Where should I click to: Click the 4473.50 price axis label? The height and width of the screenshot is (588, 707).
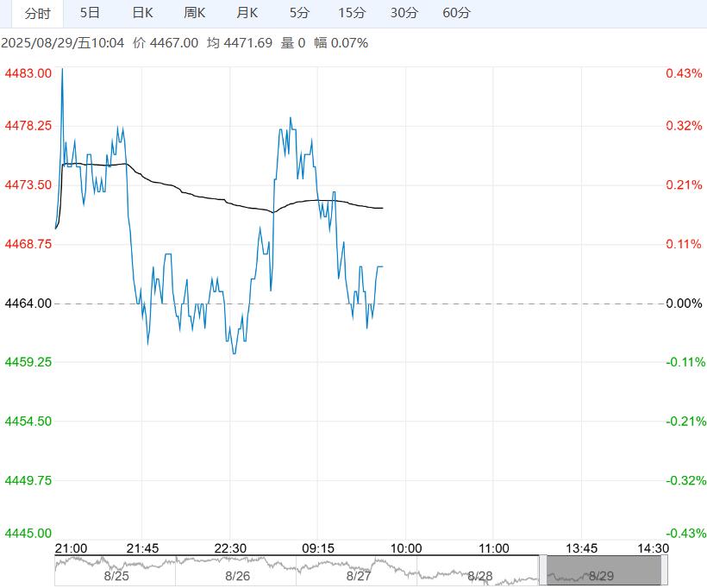28,185
